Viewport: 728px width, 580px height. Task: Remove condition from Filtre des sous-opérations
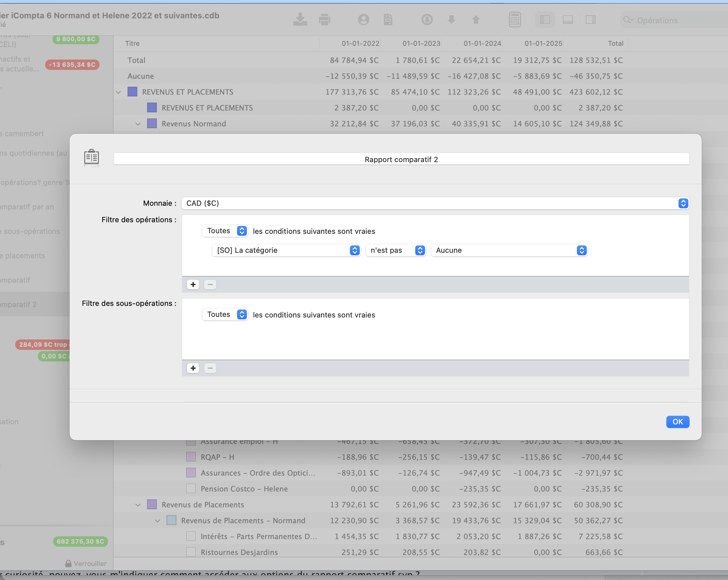210,368
